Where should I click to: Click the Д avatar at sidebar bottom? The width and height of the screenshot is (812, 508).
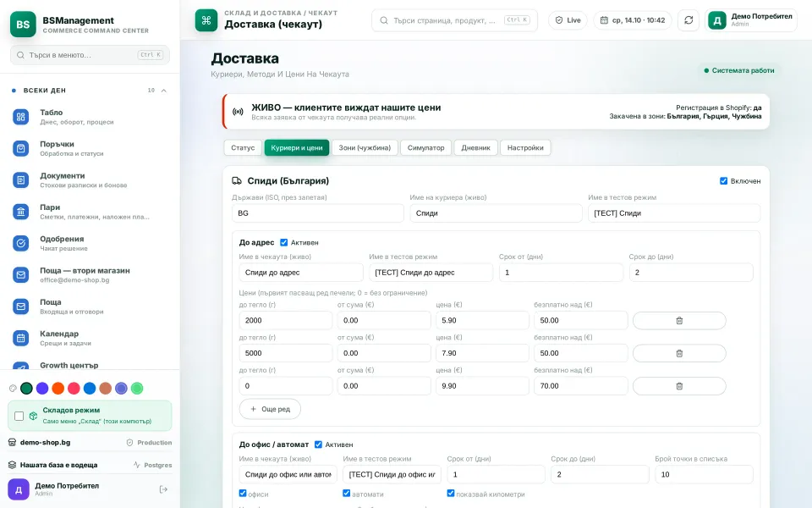coord(18,489)
